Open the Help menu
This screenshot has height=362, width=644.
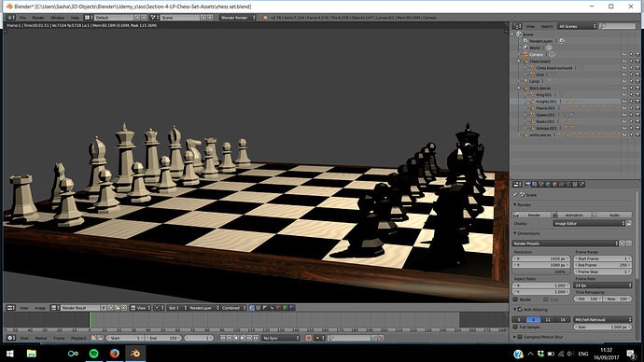pos(75,18)
